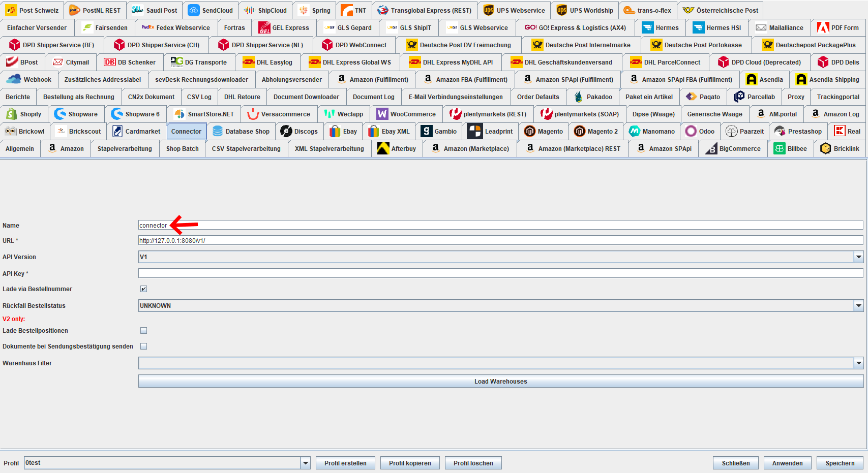Switch to the Trackingportal tab
The image size is (868, 473).
tap(838, 97)
